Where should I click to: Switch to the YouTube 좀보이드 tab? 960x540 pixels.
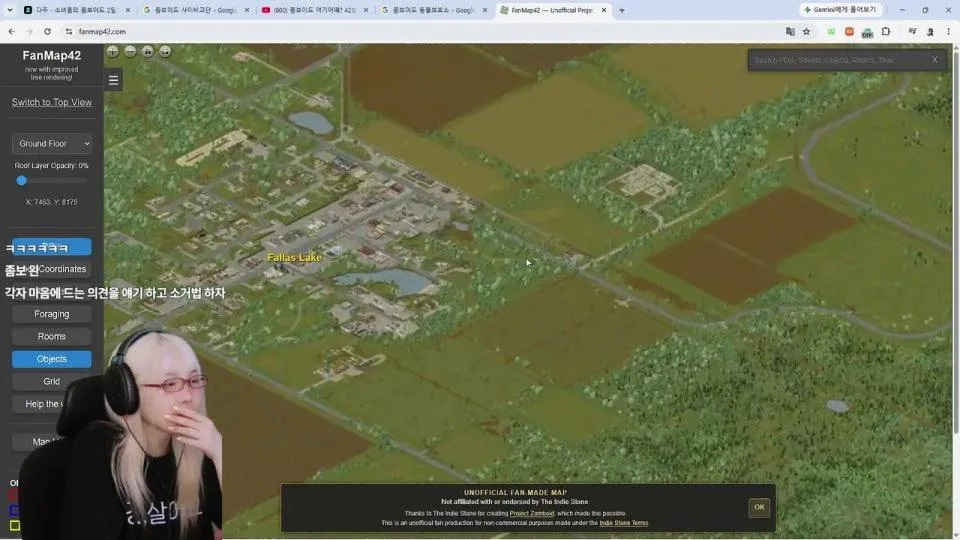point(315,10)
